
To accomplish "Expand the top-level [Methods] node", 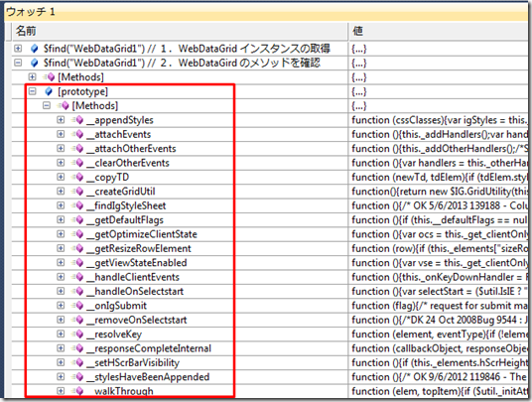I will coord(32,77).
